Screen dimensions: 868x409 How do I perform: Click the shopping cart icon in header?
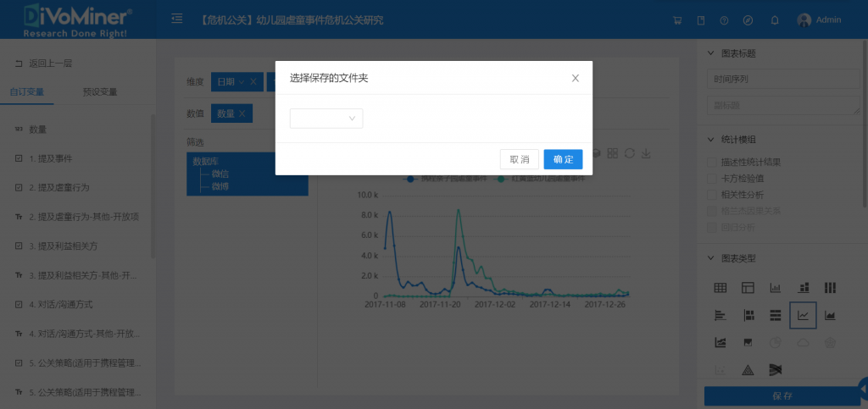coord(676,19)
